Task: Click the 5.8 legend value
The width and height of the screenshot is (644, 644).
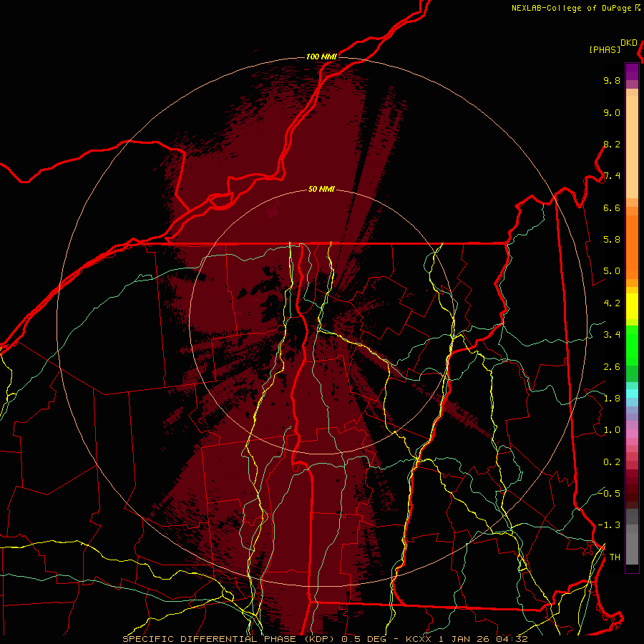Action: 612,240
